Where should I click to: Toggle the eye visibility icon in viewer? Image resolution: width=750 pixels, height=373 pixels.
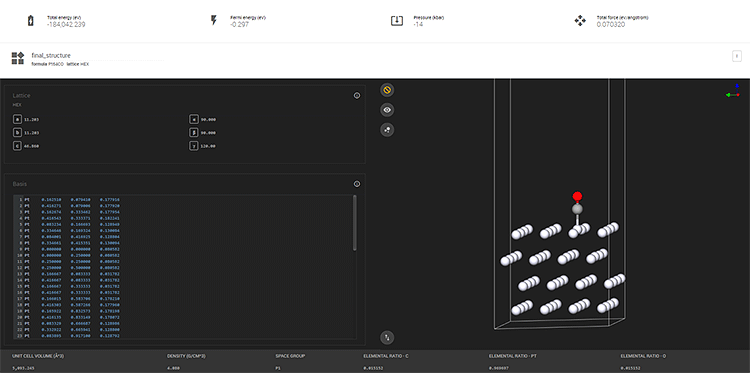[x=387, y=110]
